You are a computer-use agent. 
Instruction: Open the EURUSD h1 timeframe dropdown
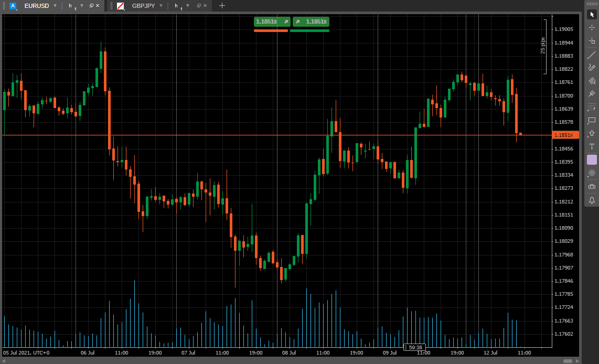[x=81, y=6]
